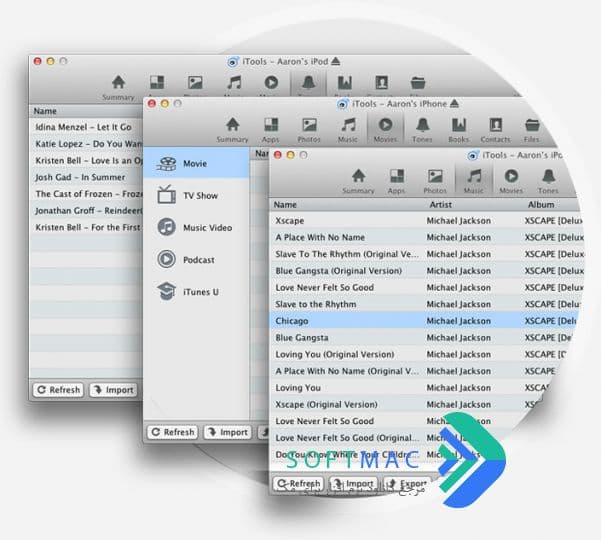Open Files in the iPhone window toolbar
Viewport: 601px width, 540px height.
532,130
